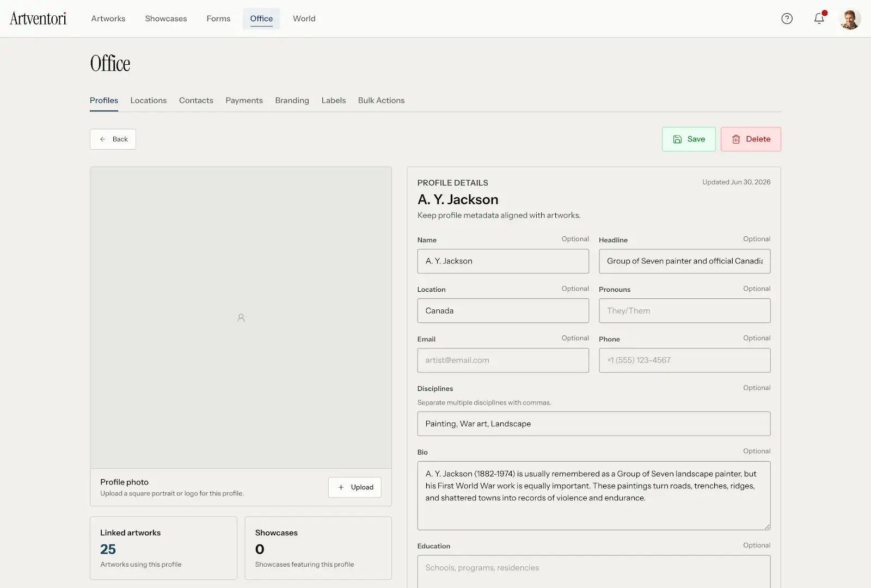
Task: Open the Linked artworks card
Action: coord(163,548)
